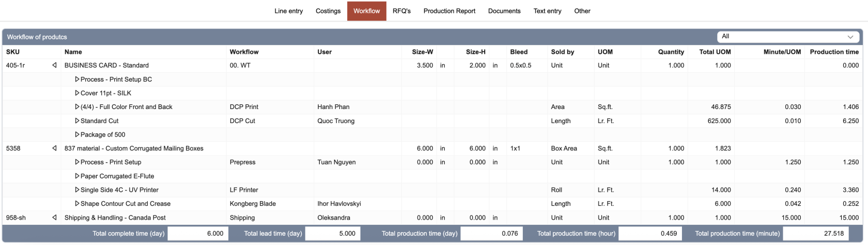Expand Single Side 4C - UV Printer
This screenshot has width=868, height=245.
click(77, 190)
